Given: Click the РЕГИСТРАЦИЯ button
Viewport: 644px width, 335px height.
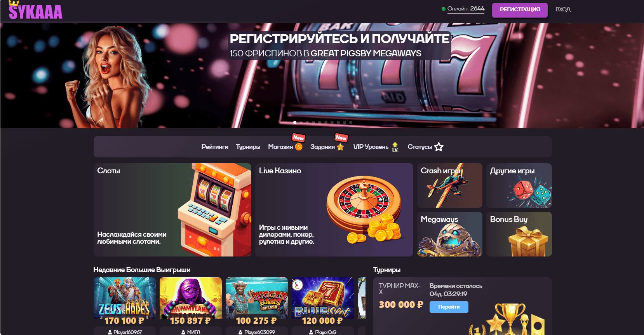Looking at the screenshot, I should pyautogui.click(x=520, y=10).
